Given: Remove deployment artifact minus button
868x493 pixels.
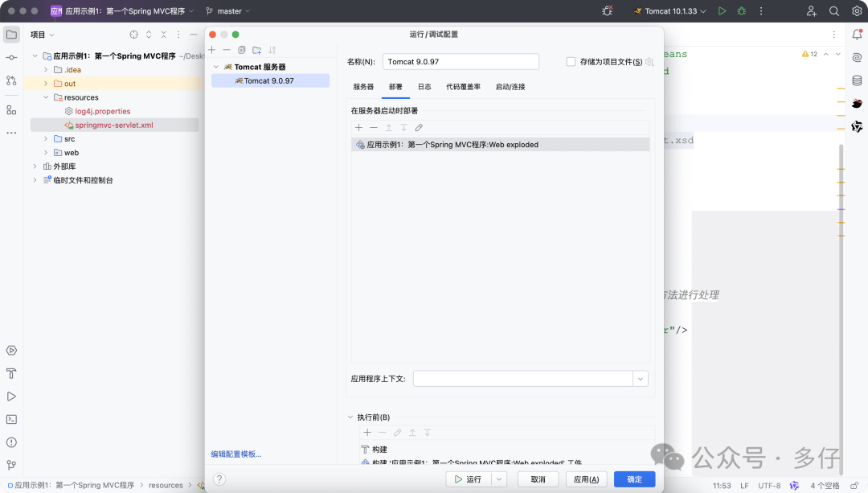Looking at the screenshot, I should (374, 127).
